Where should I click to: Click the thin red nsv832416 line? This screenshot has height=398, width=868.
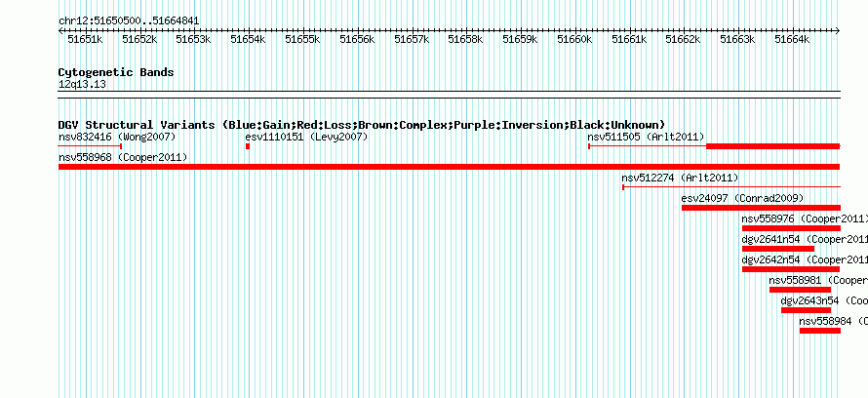(x=90, y=146)
